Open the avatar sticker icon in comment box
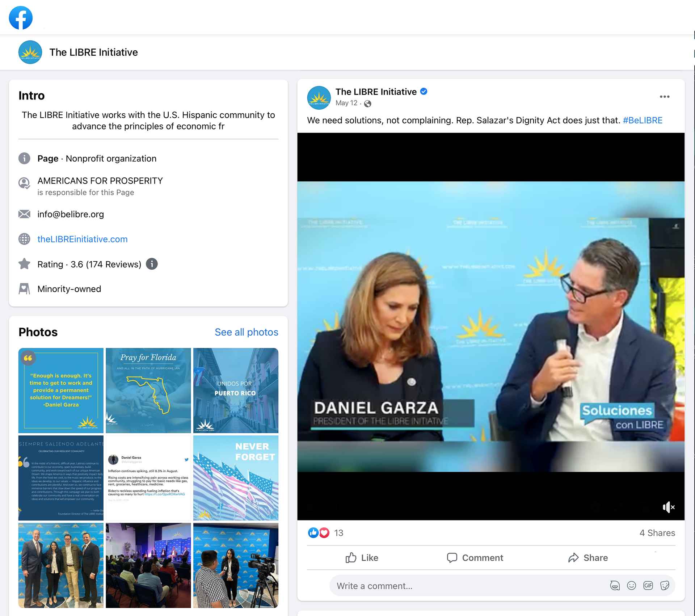 point(615,586)
